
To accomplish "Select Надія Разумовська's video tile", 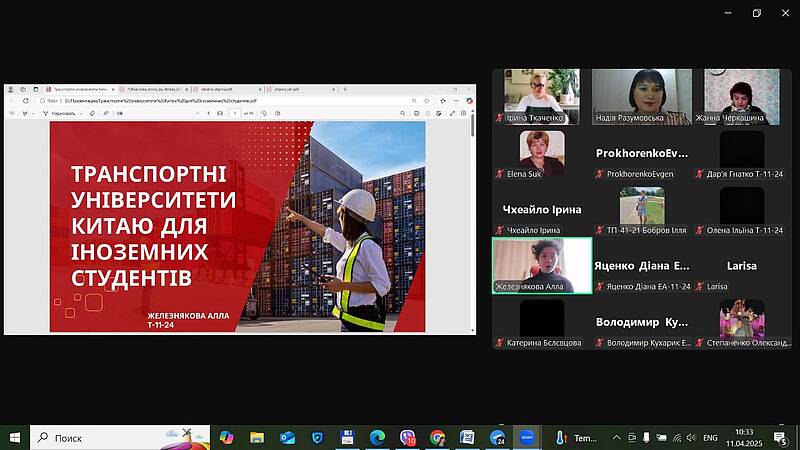I will click(x=641, y=96).
